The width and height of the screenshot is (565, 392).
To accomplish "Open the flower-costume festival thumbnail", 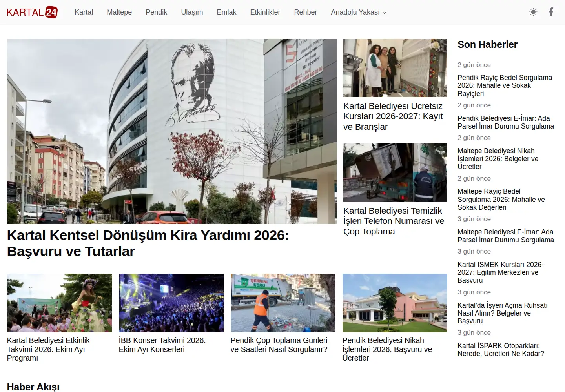I will point(59,303).
